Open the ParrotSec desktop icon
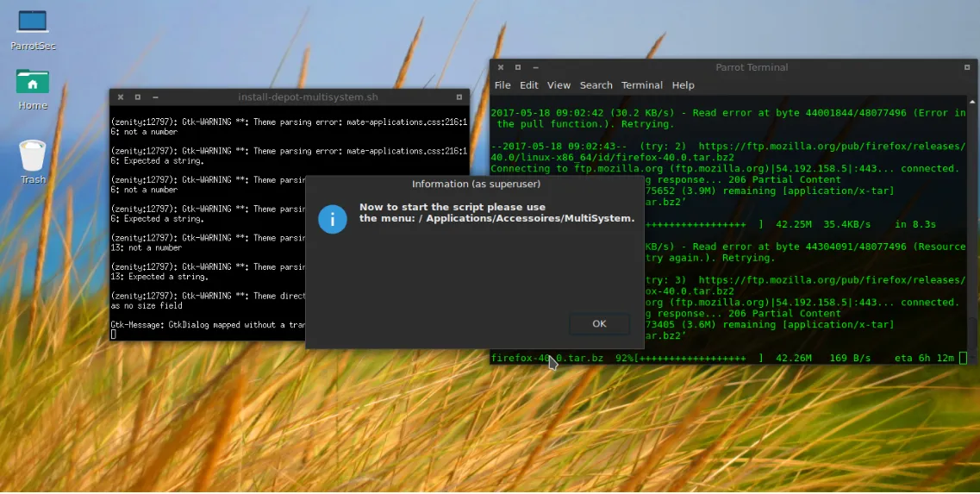Screen dimensions: 980x494 pos(33,28)
